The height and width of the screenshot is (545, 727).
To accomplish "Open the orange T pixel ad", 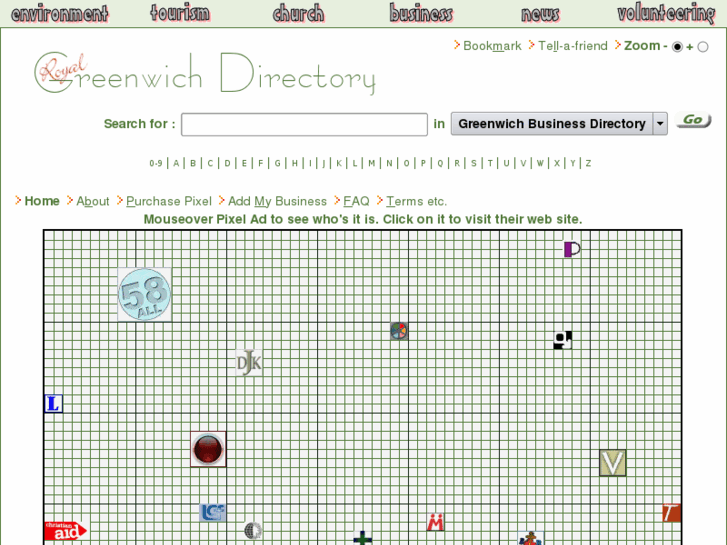I will [x=671, y=513].
